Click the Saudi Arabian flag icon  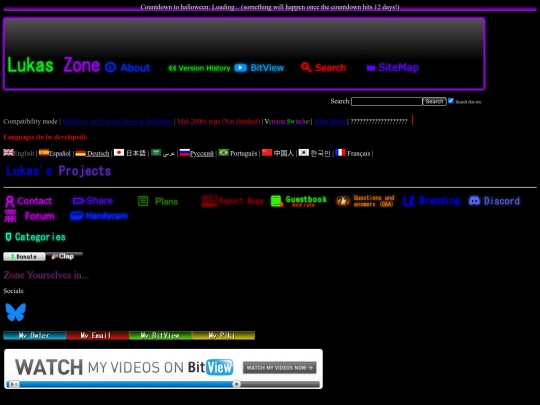pyautogui.click(x=156, y=152)
